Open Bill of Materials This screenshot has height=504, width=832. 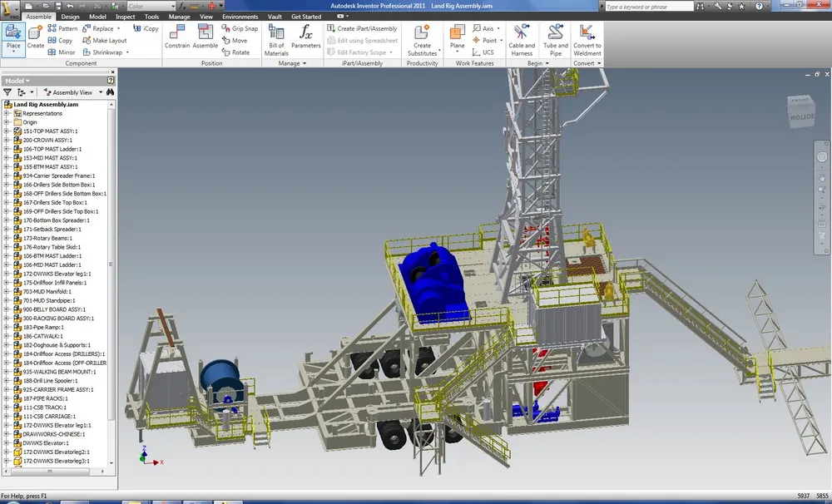(276, 40)
